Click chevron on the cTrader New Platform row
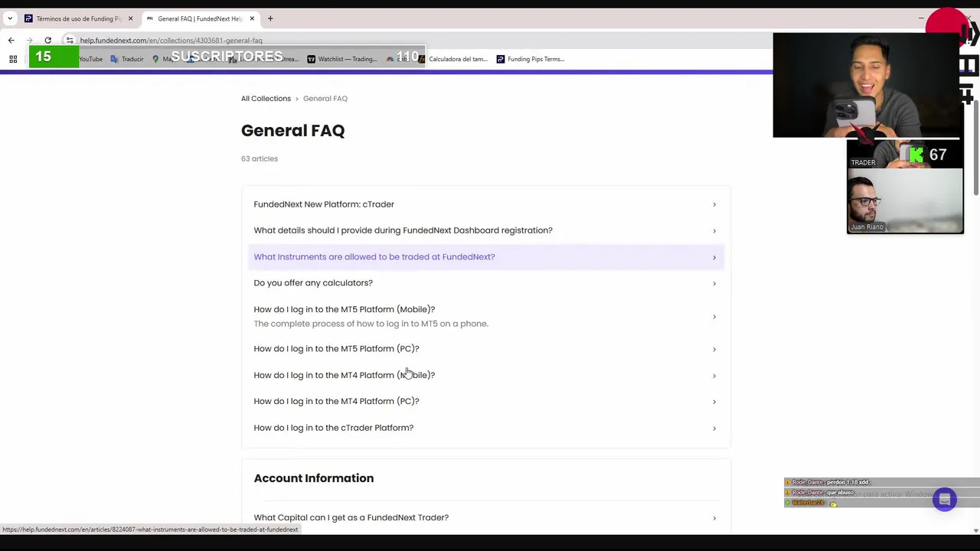980x551 pixels. (x=714, y=204)
